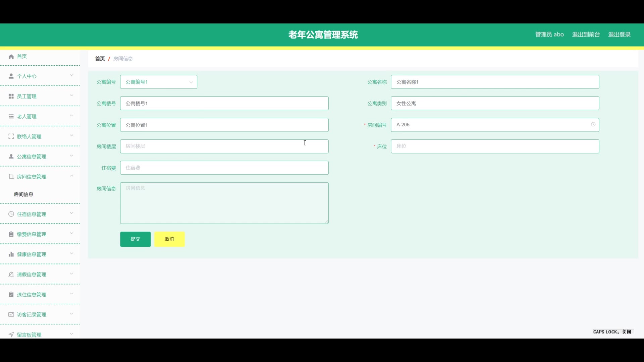
Task: Open the 公寓编号 dropdown
Action: pyautogui.click(x=158, y=82)
